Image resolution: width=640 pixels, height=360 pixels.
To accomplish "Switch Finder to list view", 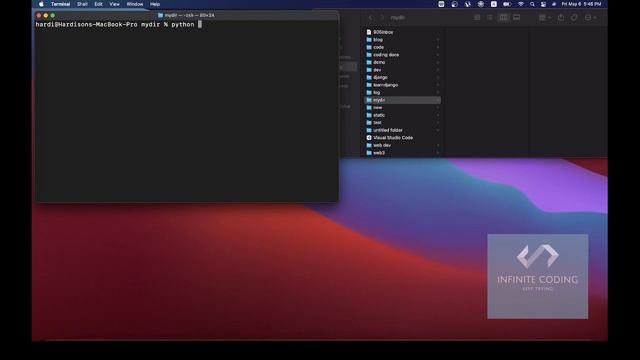I will tap(490, 18).
